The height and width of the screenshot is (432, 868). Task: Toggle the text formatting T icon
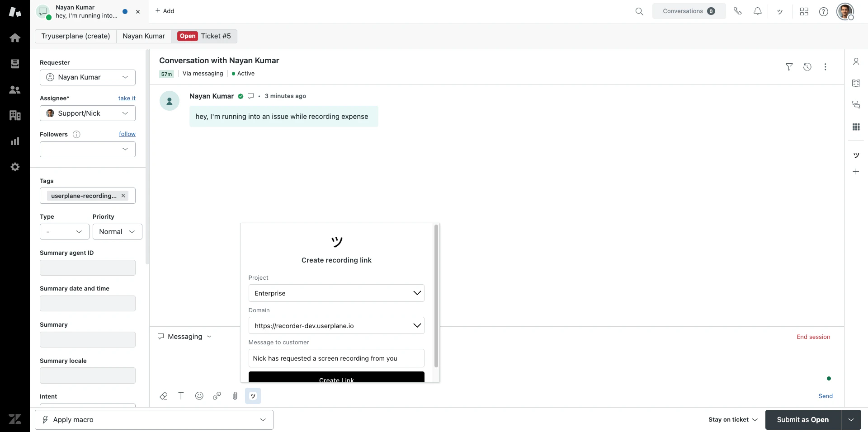pos(181,396)
